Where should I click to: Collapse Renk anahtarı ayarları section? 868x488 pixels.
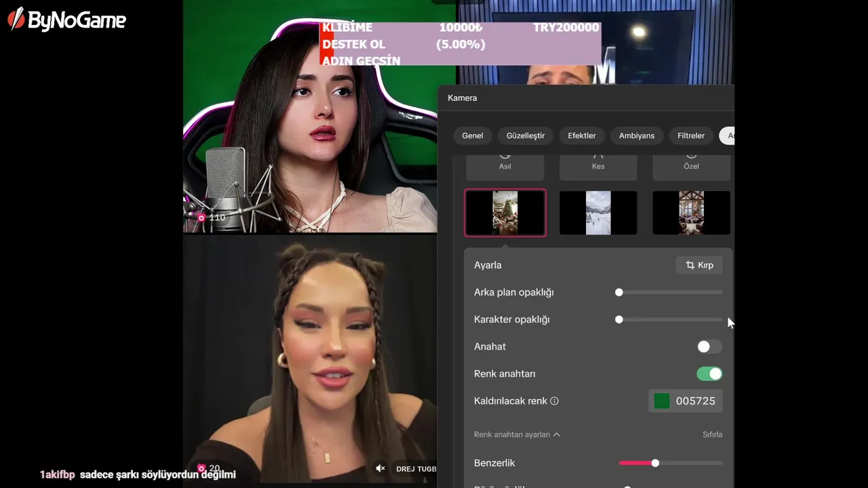(x=517, y=434)
